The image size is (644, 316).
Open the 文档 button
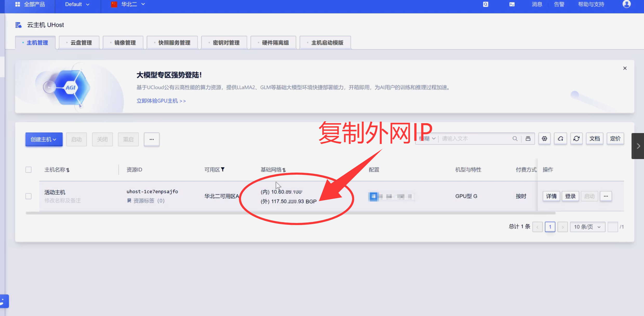tap(595, 139)
